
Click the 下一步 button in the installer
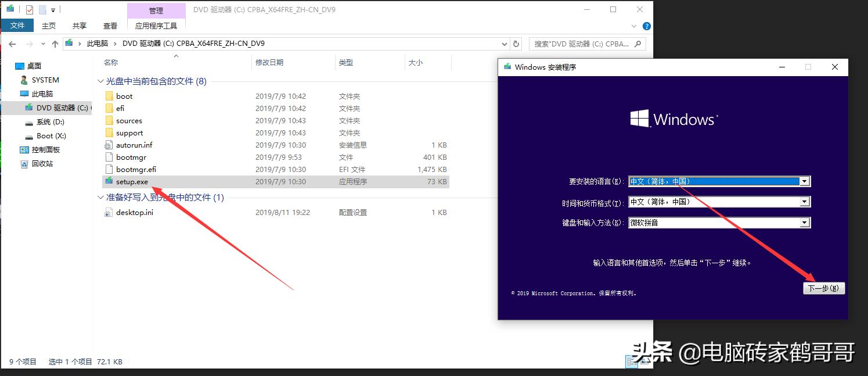[824, 288]
